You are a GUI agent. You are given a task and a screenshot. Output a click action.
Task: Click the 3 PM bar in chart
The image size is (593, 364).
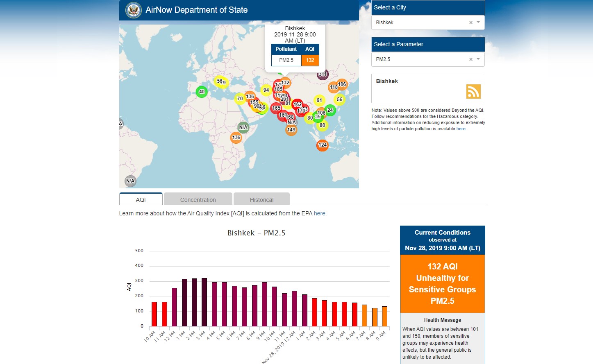(204, 302)
